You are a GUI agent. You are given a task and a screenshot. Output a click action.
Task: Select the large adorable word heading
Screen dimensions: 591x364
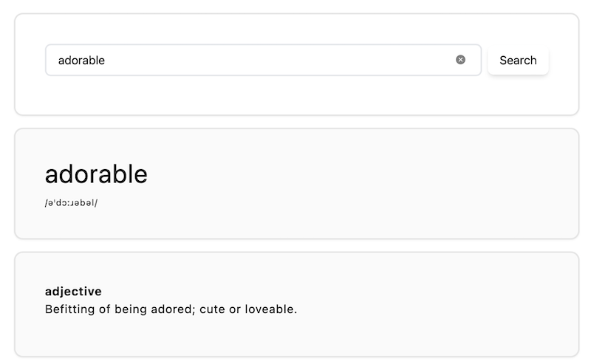click(96, 174)
